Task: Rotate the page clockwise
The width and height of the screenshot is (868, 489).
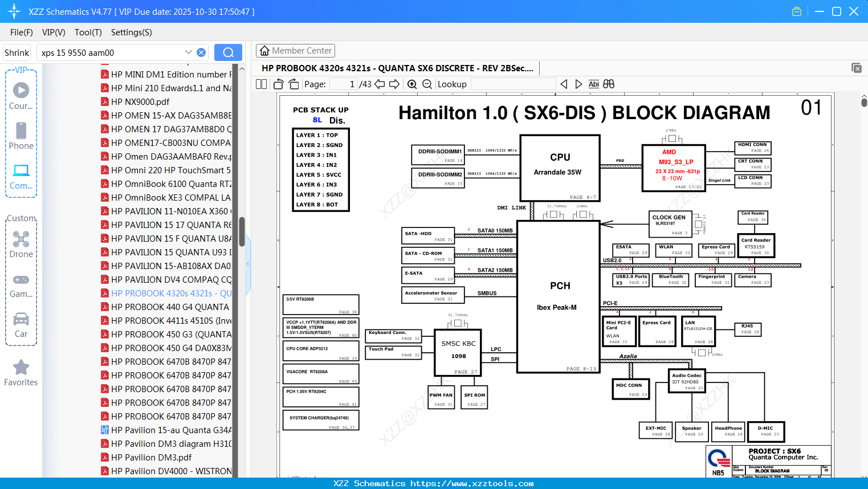Action: tap(294, 84)
